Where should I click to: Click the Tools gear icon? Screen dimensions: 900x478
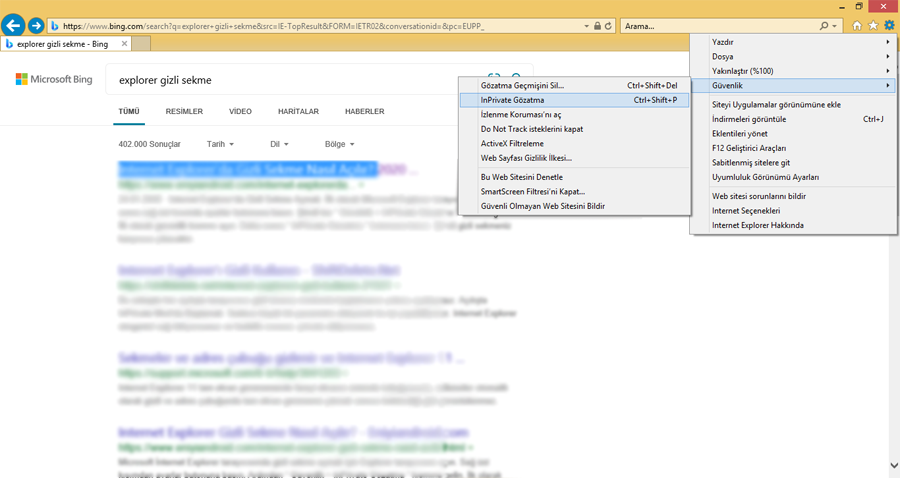[x=889, y=25]
